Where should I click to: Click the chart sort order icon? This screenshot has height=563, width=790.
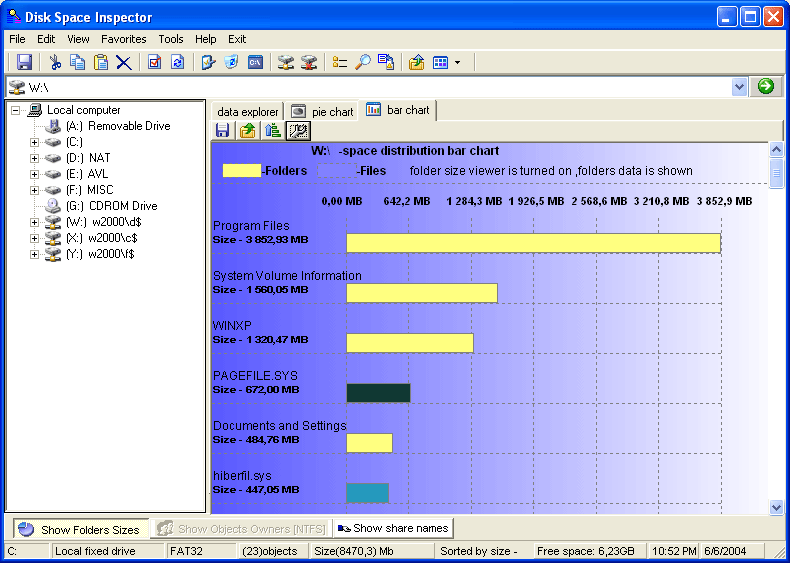click(273, 131)
